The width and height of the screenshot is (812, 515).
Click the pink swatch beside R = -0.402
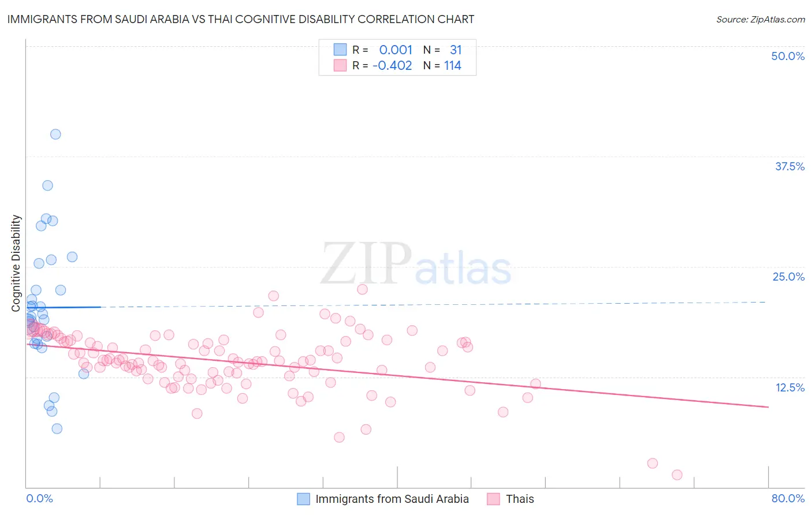point(340,65)
